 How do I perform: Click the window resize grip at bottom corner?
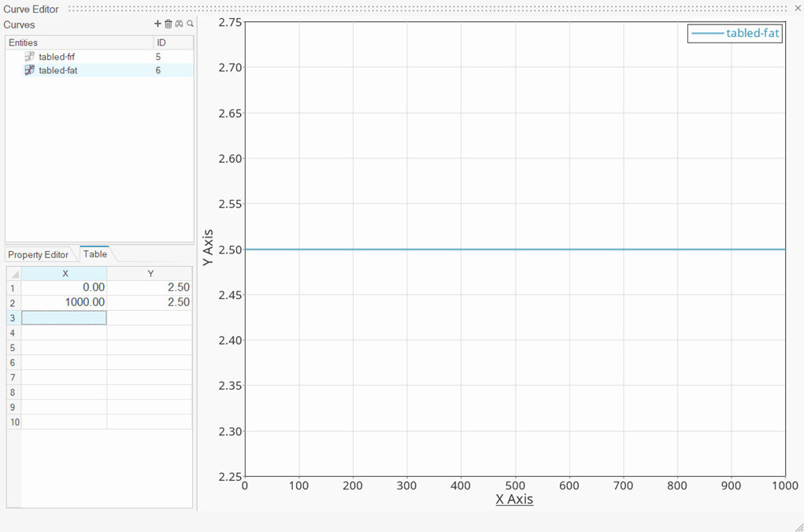coord(798,526)
